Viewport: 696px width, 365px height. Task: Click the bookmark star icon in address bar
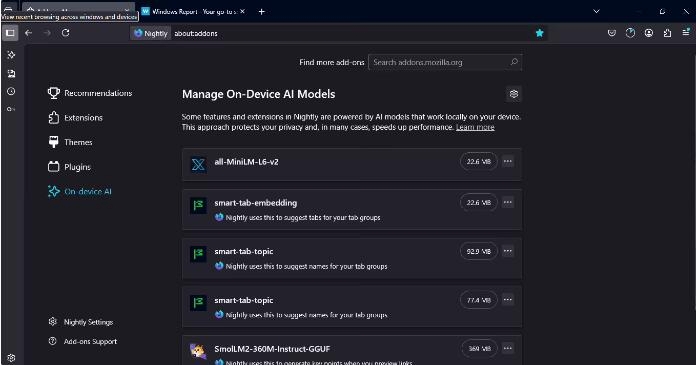[539, 33]
